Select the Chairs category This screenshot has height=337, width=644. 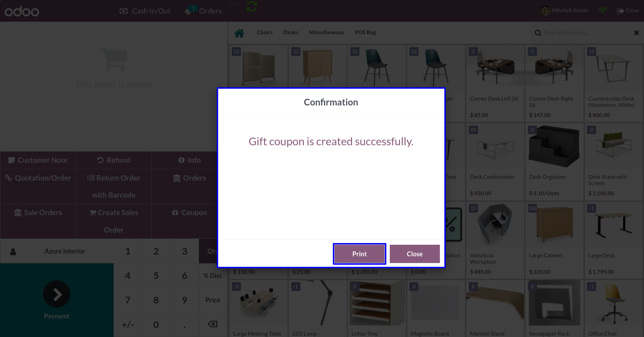click(x=265, y=32)
